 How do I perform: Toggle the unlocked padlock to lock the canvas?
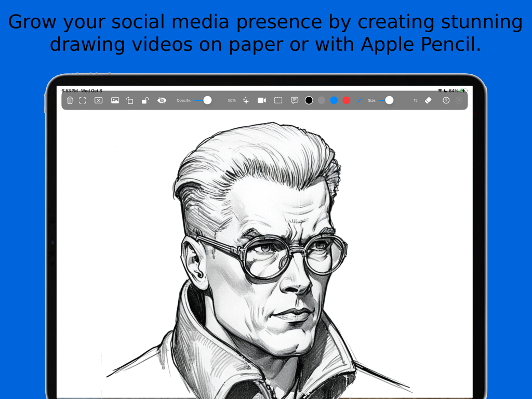click(145, 100)
